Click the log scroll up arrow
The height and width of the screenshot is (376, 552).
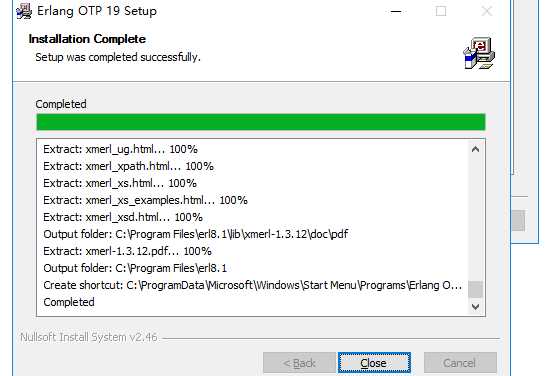pos(475,149)
